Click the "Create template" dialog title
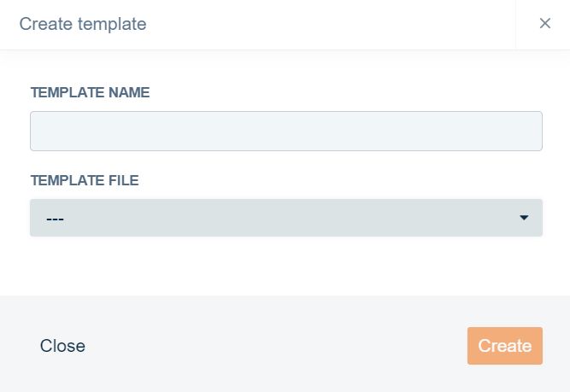The image size is (570, 392). 83,24
